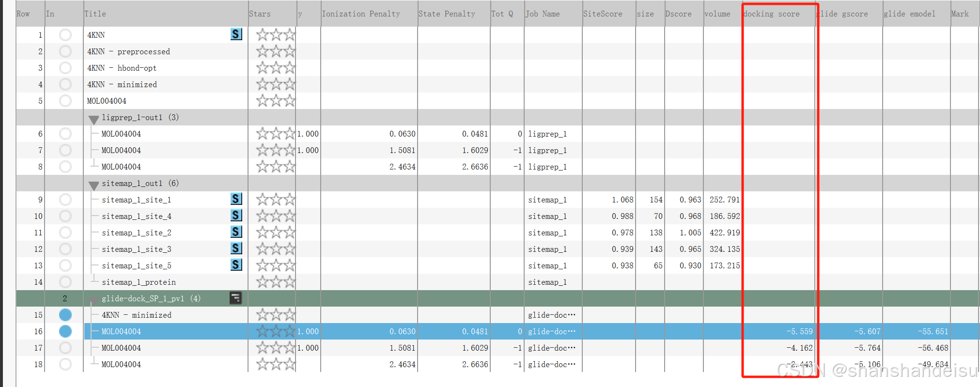Click glide emodel value -56.468
This screenshot has width=980, height=387.
[x=933, y=348]
